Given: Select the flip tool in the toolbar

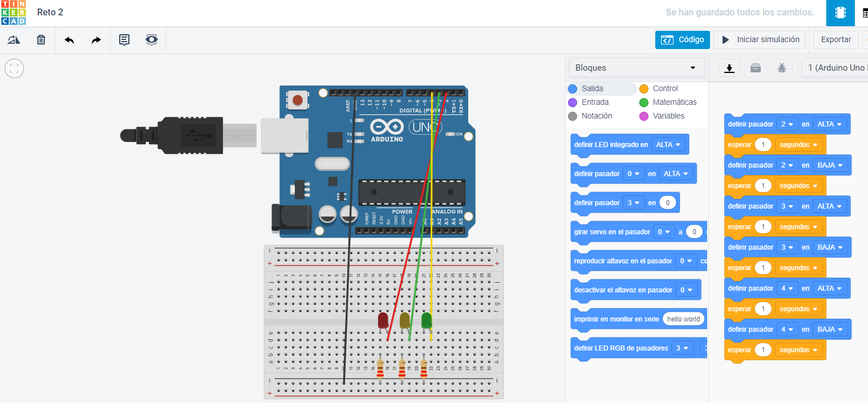Looking at the screenshot, I should click(14, 39).
